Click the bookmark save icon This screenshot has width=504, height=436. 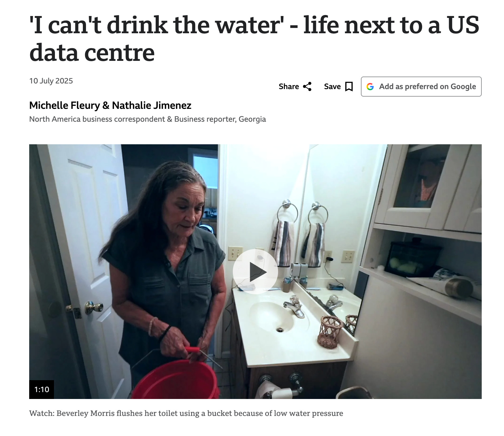[x=349, y=87]
